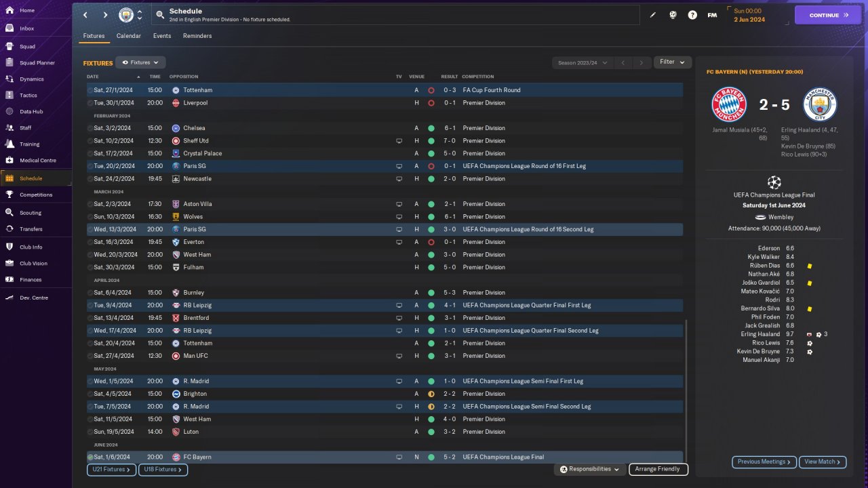The image size is (868, 488).
Task: Open the Medical Centre section
Action: [x=36, y=160]
